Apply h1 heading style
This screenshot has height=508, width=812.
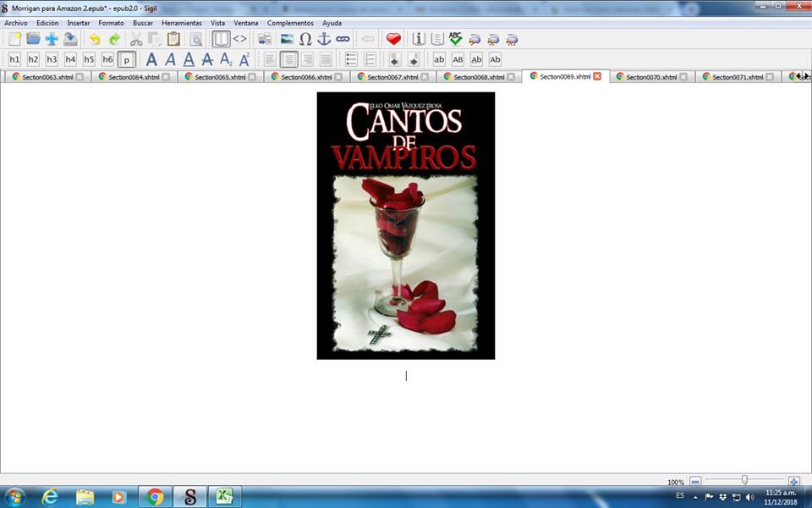(x=14, y=59)
